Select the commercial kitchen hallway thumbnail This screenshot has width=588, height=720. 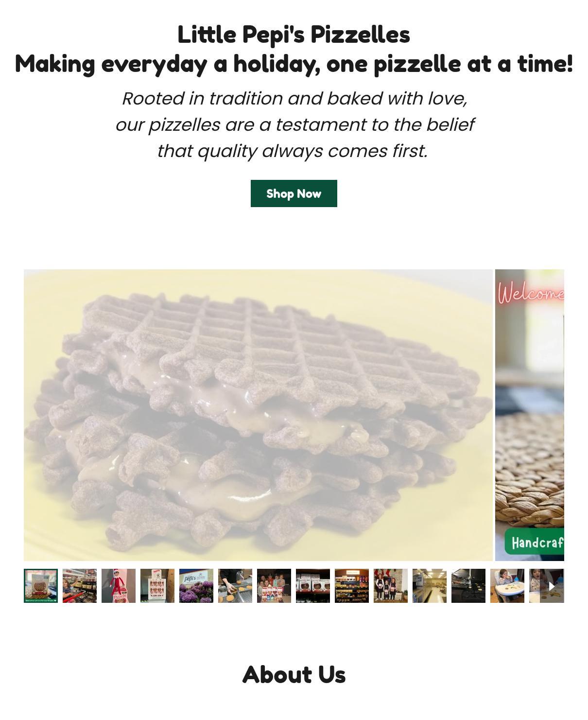(x=430, y=586)
